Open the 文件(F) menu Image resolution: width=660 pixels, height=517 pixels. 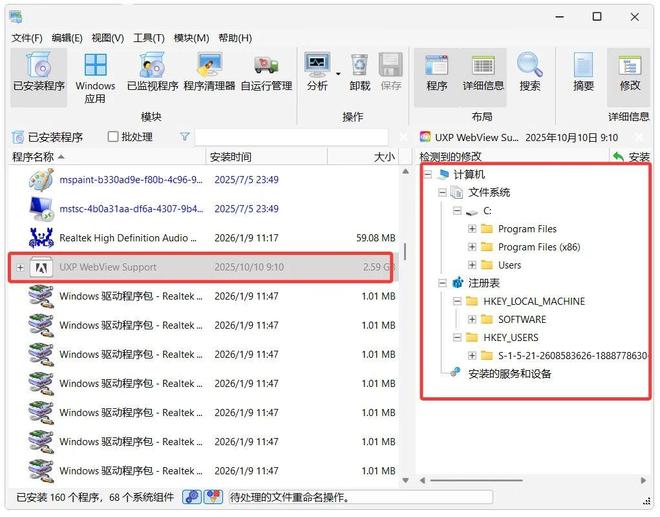[x=27, y=38]
